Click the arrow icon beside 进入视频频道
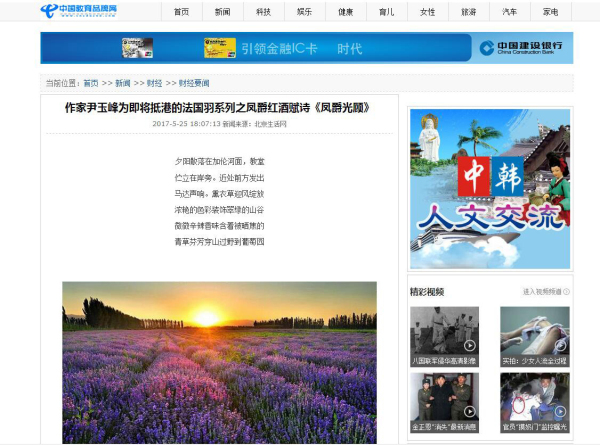Image resolution: width=600 pixels, height=445 pixels. pyautogui.click(x=567, y=292)
